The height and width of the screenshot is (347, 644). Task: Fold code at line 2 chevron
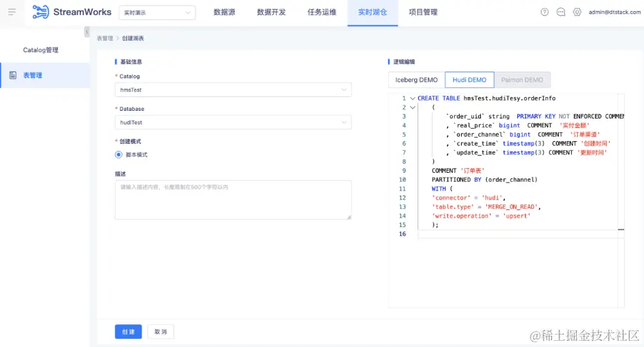click(x=412, y=107)
